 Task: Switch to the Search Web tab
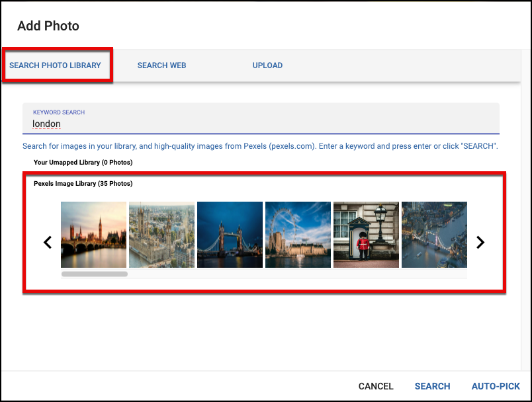coord(161,65)
